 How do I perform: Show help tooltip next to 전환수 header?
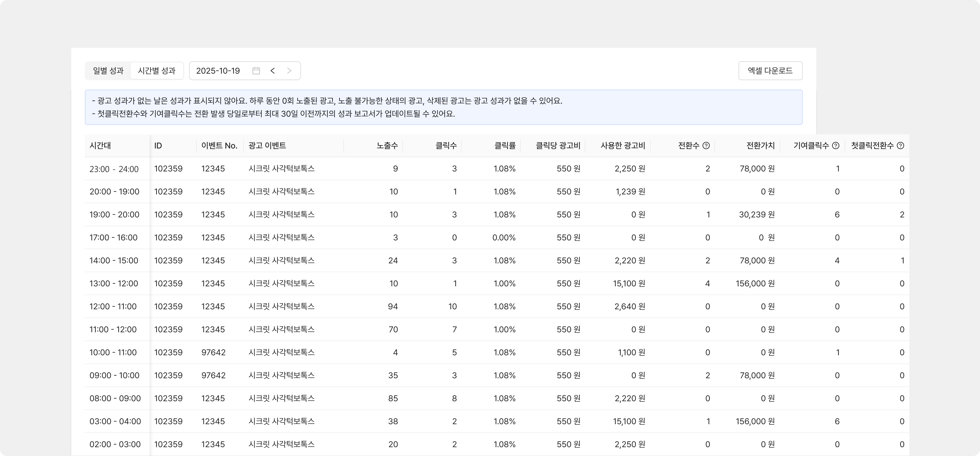pos(706,145)
